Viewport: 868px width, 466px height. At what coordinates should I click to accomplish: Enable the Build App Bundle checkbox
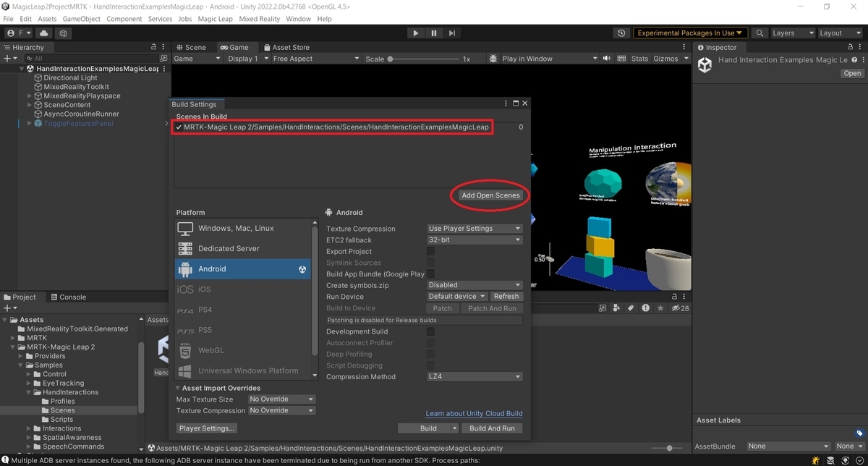pos(431,274)
